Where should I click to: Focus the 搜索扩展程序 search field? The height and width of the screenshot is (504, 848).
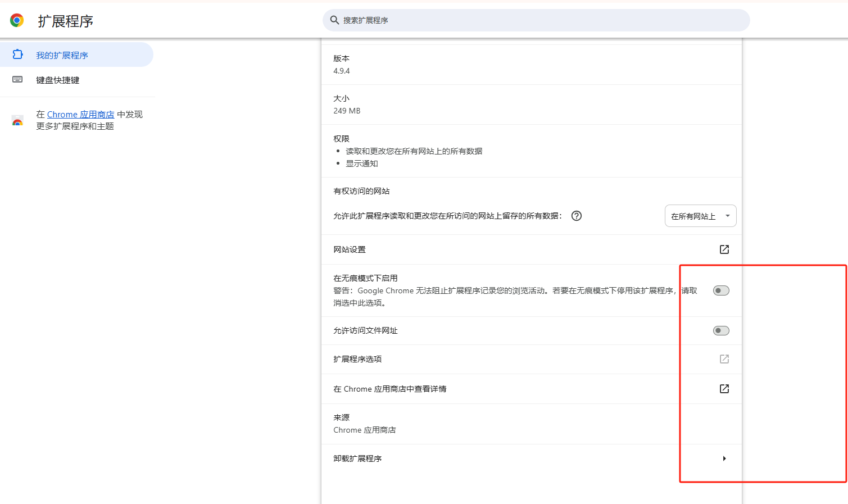point(536,20)
